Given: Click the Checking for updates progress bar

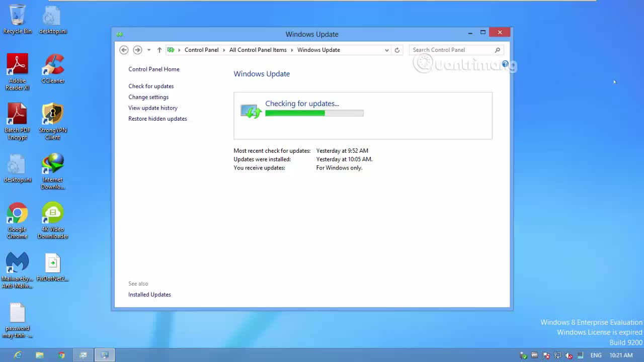Looking at the screenshot, I should pyautogui.click(x=314, y=113).
